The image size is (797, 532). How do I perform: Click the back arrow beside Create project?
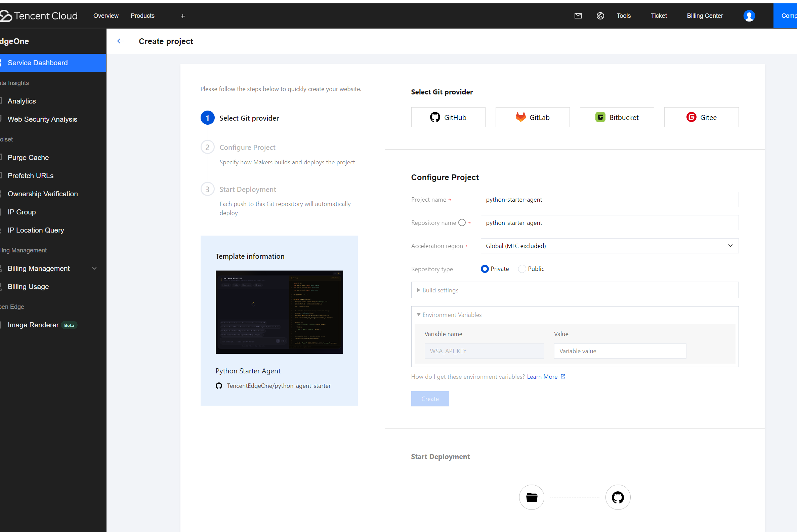point(120,41)
